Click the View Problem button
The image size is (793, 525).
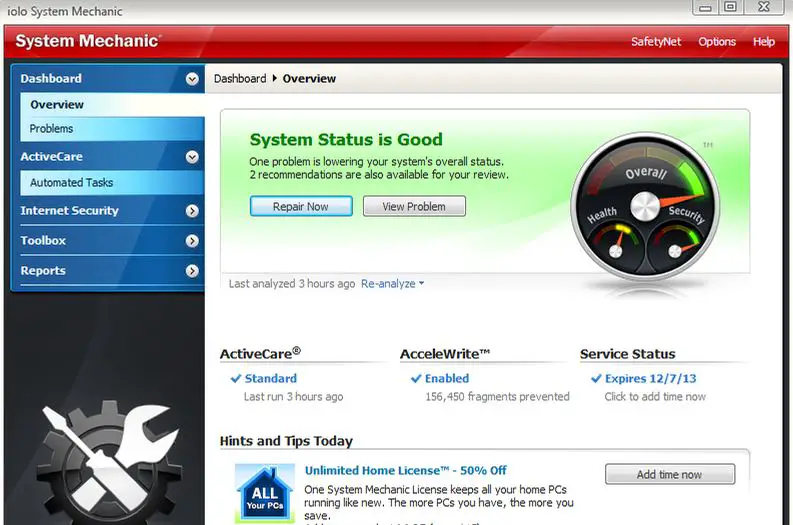pos(414,206)
